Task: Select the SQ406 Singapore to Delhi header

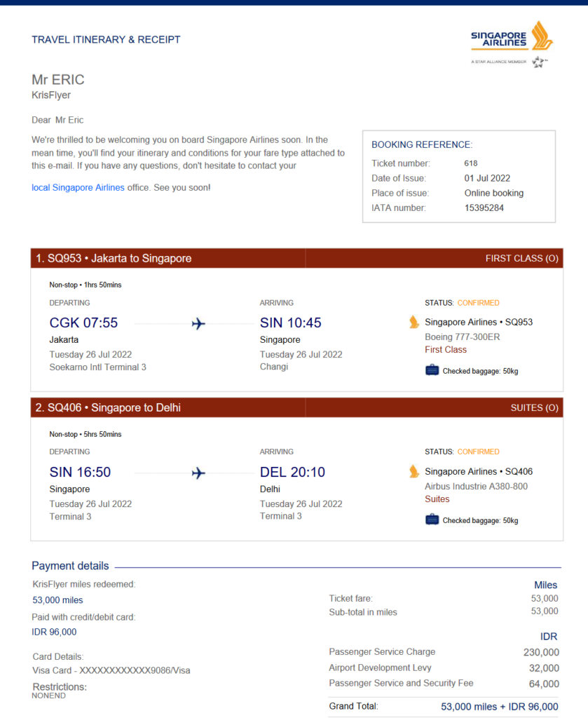Action: 108,407
